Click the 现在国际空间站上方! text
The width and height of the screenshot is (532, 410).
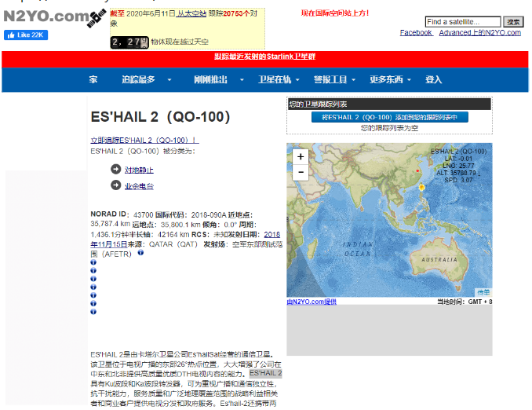(x=335, y=13)
